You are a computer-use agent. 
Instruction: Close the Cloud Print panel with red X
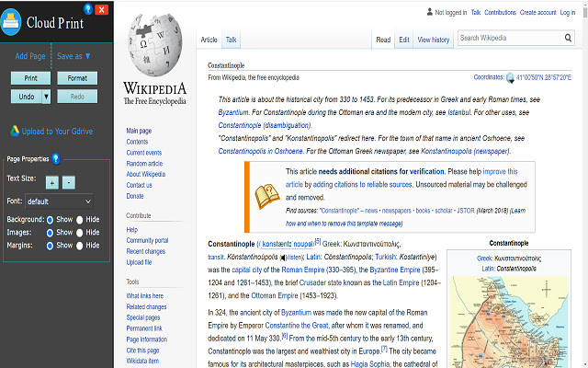[x=101, y=10]
